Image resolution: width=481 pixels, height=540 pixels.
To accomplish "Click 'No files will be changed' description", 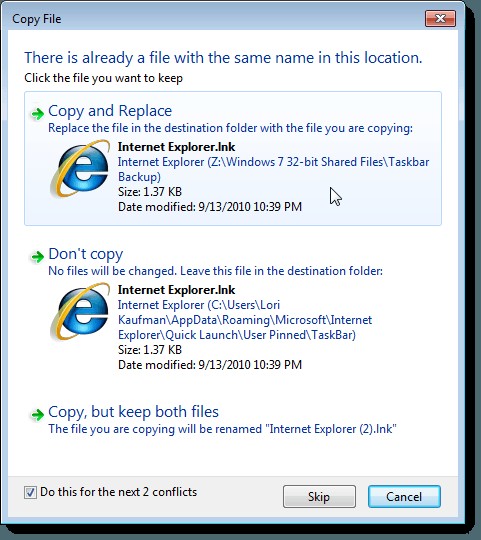I will 215,271.
